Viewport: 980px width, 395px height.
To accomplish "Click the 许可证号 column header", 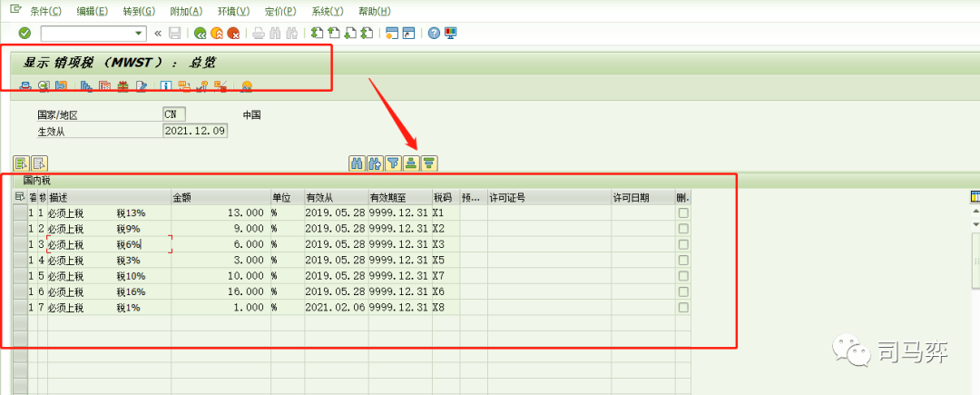I will click(x=549, y=198).
